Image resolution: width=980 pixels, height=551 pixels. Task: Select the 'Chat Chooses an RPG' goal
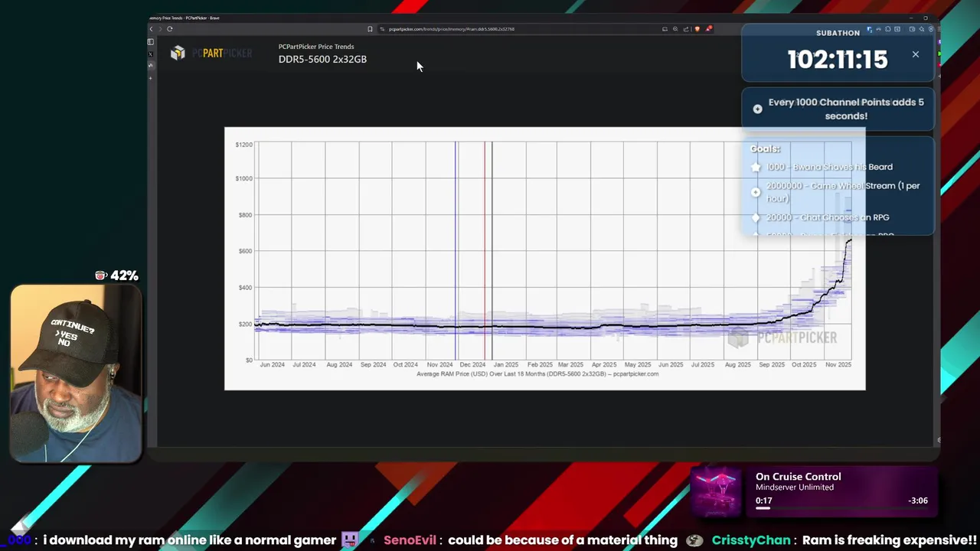828,217
